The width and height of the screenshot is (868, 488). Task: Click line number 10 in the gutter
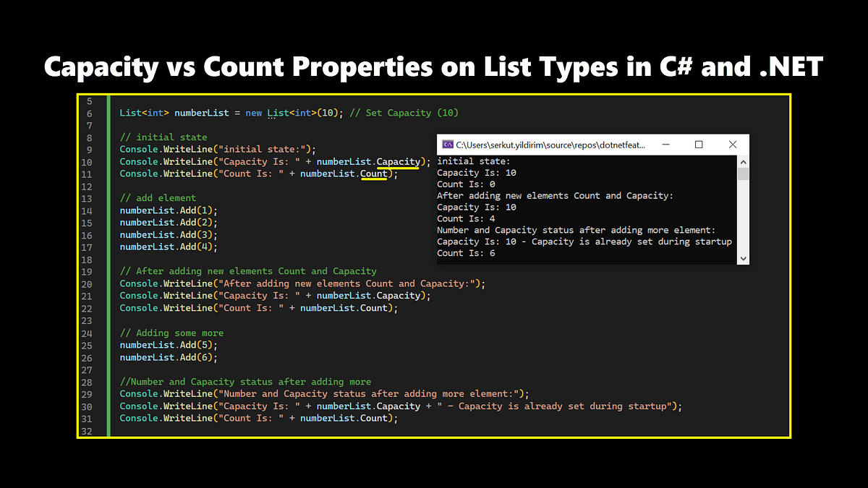[x=87, y=161]
